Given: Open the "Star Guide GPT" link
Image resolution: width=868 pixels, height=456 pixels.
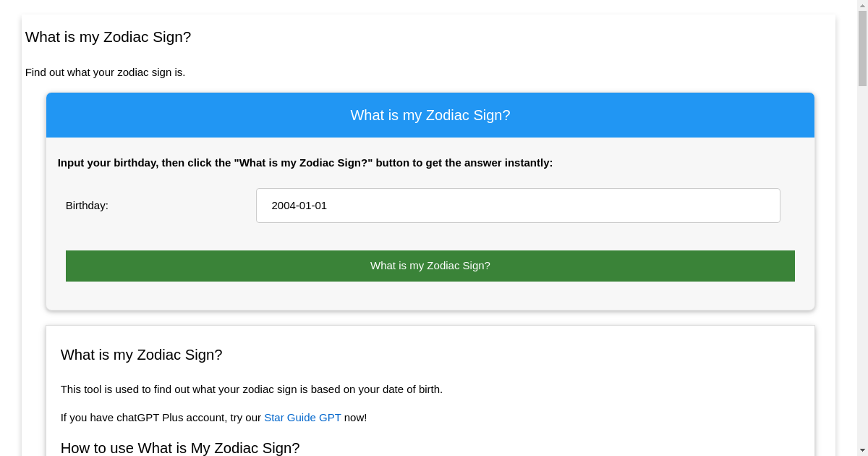Looking at the screenshot, I should (x=302, y=418).
